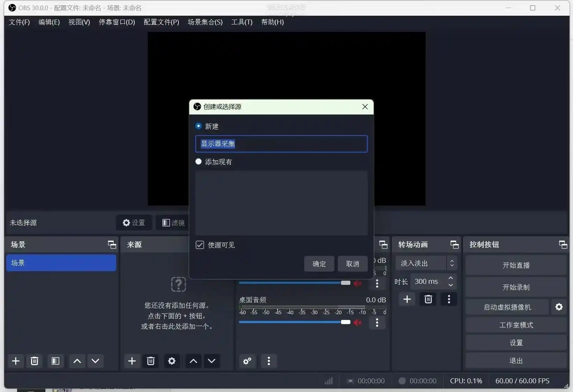Confirm source creation with 确定 button
Screen dimensions: 573x392
(318, 264)
